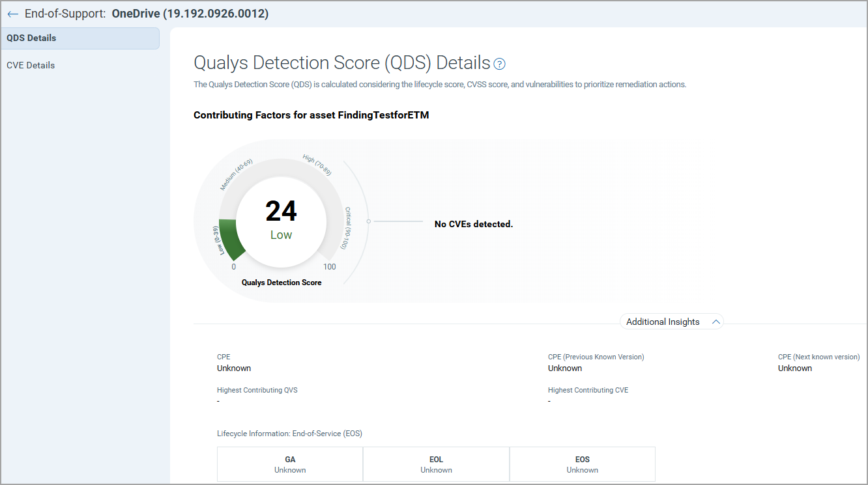The width and height of the screenshot is (868, 485).
Task: Click the green Low segment of gauge
Action: pyautogui.click(x=231, y=239)
